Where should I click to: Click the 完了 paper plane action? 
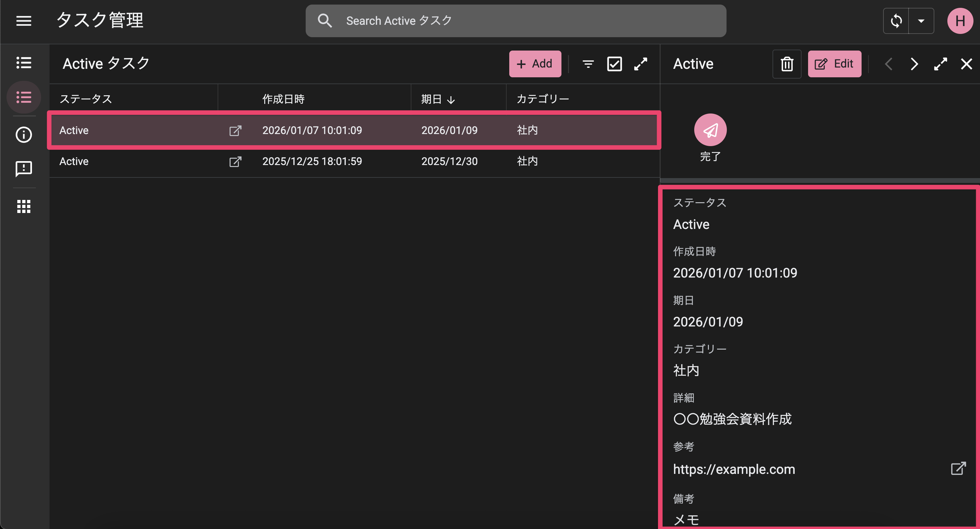coord(710,130)
